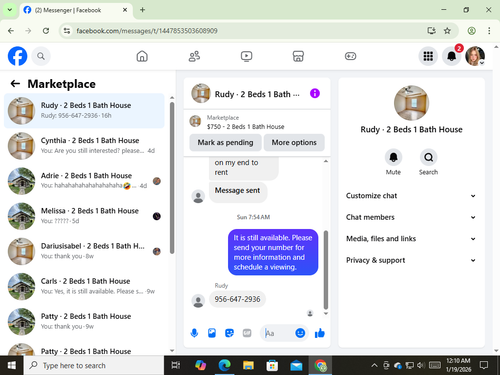Click the More options button
This screenshot has width=500, height=375.
294,142
